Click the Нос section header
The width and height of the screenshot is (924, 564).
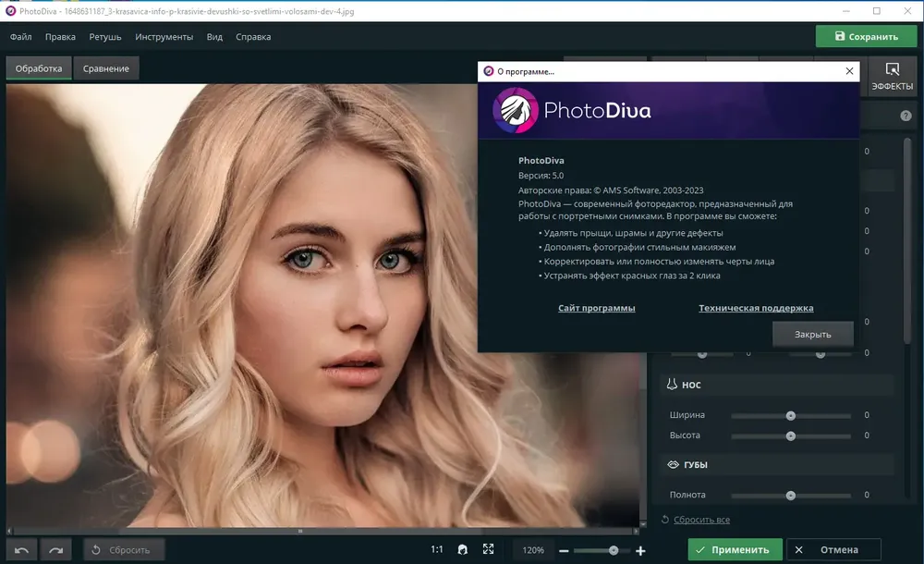(776, 385)
